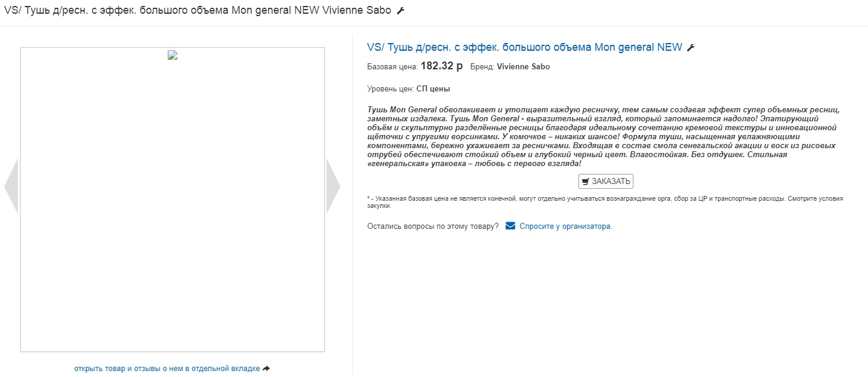Click the base price footnote text
The width and height of the screenshot is (868, 377).
pyautogui.click(x=605, y=202)
